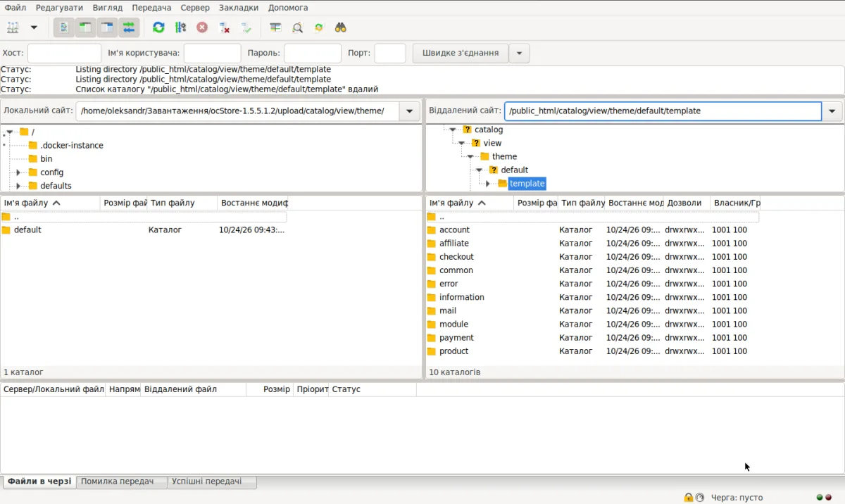Viewport: 845px width, 504px height.
Task: Toggle synchronized browsing icon
Action: point(319,27)
